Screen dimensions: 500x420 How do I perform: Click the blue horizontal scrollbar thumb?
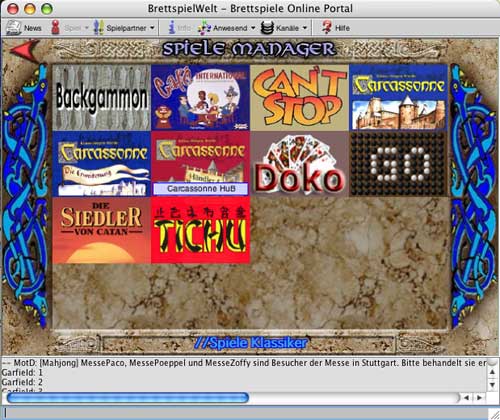click(128, 398)
